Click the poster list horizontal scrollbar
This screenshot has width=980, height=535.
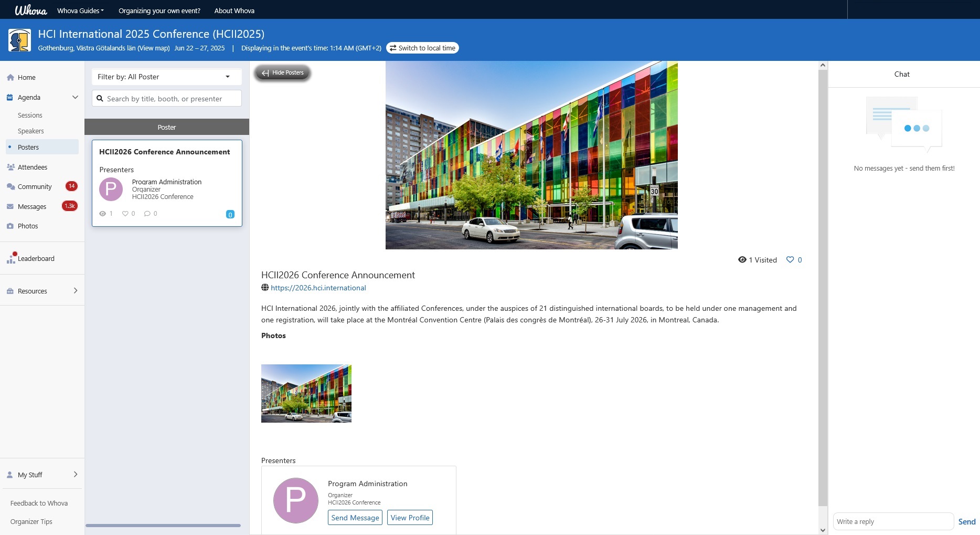coord(163,525)
